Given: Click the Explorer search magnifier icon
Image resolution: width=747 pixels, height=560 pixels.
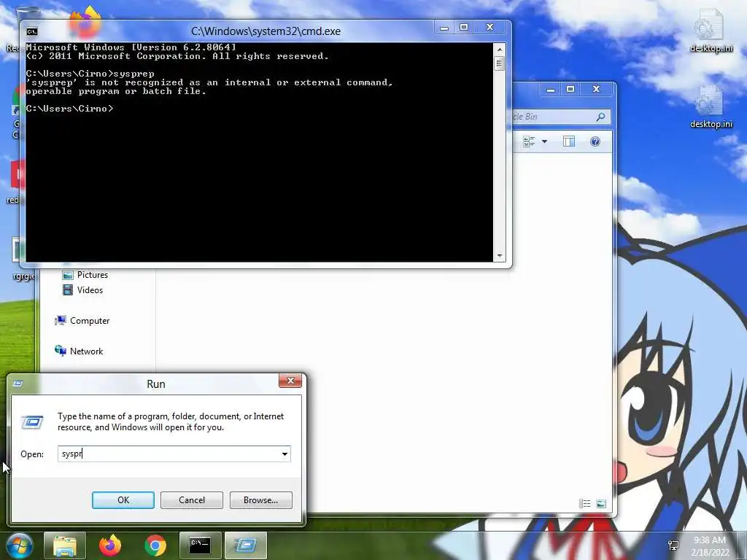Looking at the screenshot, I should pyautogui.click(x=601, y=117).
